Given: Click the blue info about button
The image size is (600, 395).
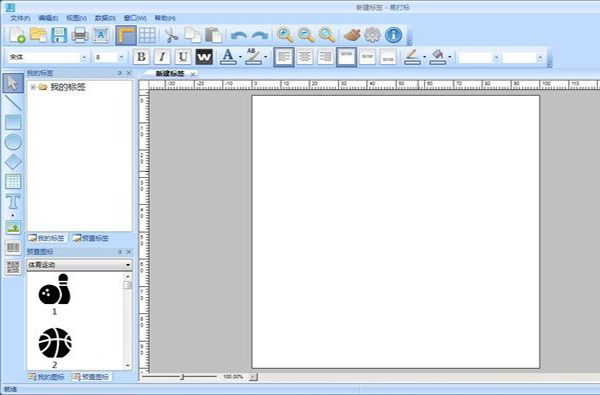Looking at the screenshot, I should pos(393,35).
